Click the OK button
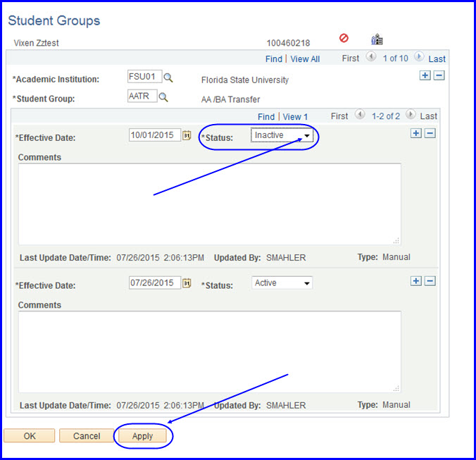Image resolution: width=476 pixels, height=460 pixels. (30, 436)
